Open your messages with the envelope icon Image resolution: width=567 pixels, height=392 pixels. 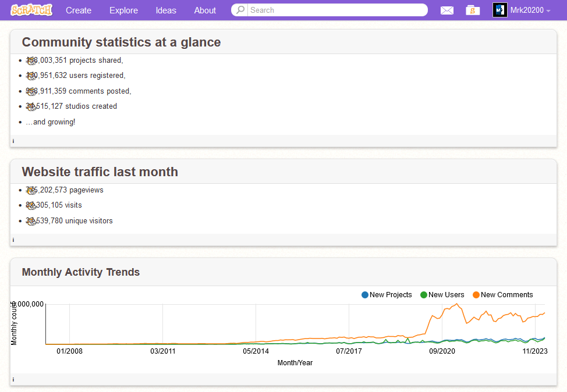tap(446, 10)
